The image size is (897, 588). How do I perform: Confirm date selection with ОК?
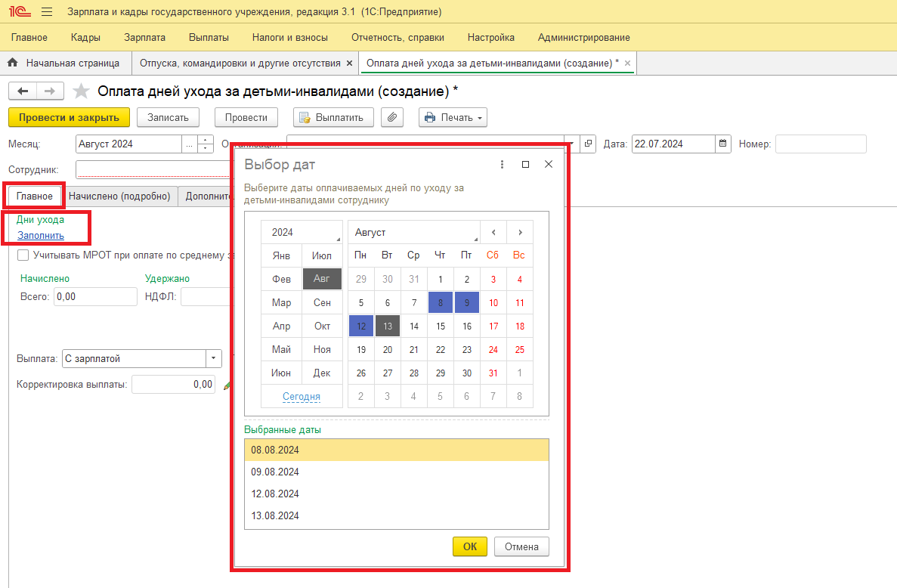[x=470, y=546]
